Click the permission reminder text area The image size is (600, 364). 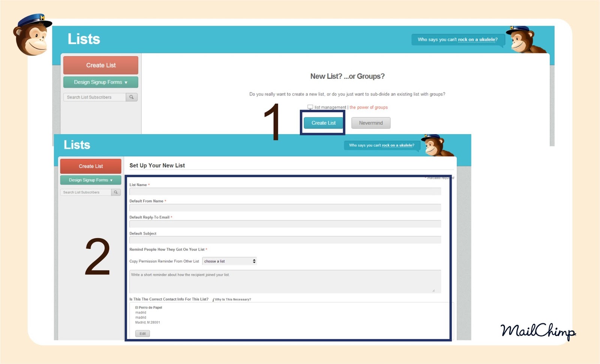pyautogui.click(x=285, y=282)
